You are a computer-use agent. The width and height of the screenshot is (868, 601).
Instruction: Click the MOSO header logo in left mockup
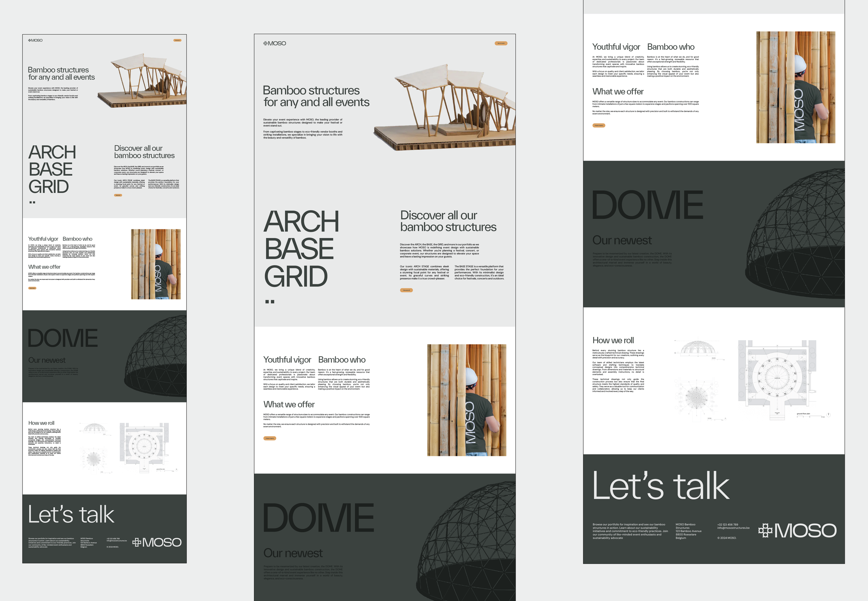click(35, 40)
